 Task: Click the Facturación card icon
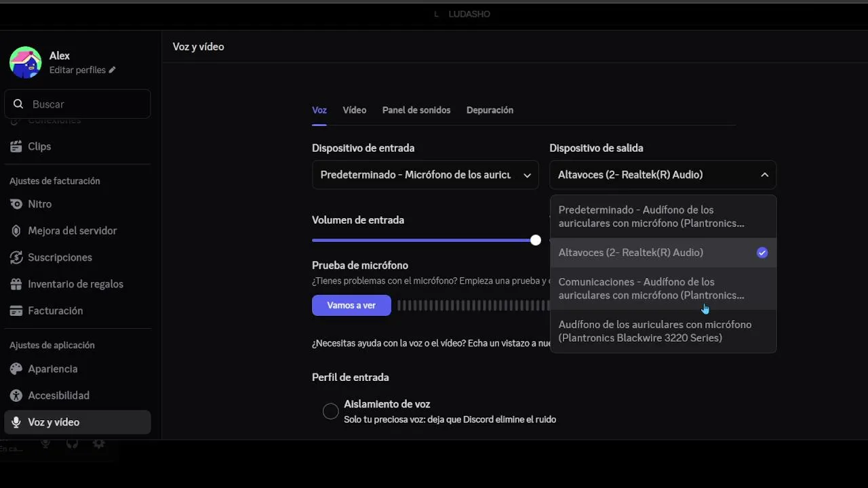(x=16, y=310)
